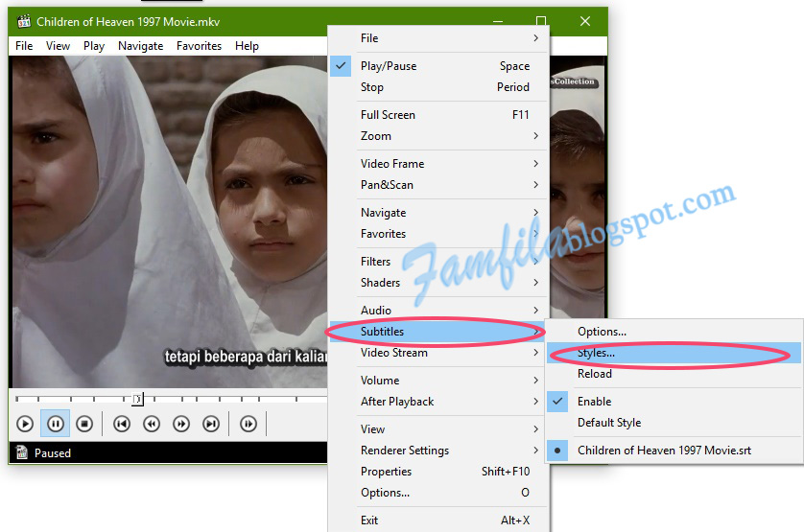804x532 pixels.
Task: Open subtitle Styles... in the submenu
Action: (674, 353)
